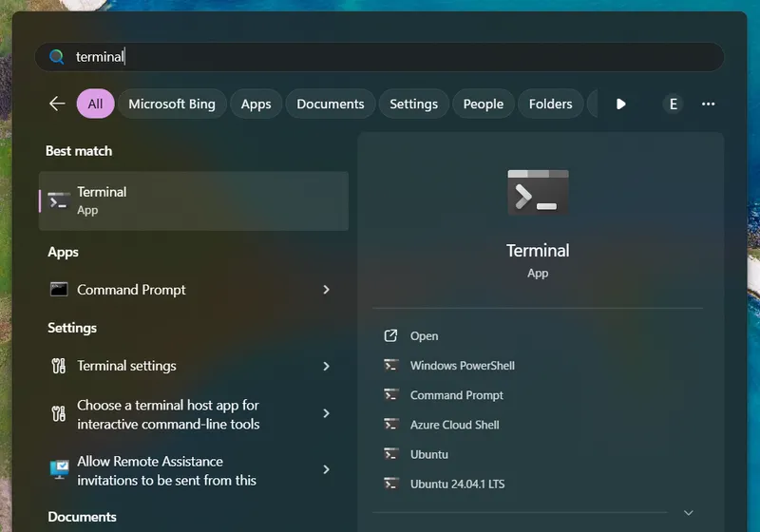Click the Remote Assistance monitor icon
Image resolution: width=760 pixels, height=532 pixels.
[59, 470]
